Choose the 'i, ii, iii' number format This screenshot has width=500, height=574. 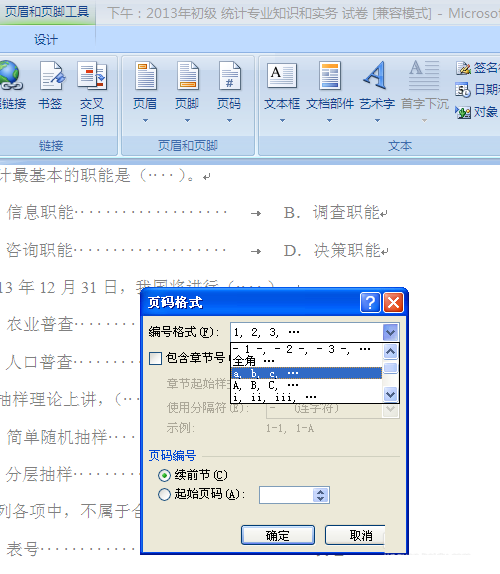[307, 397]
